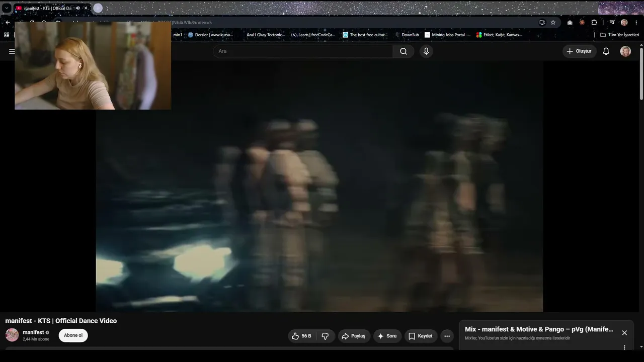Viewport: 644px width, 362px height.
Task: Open the Learn | freeCodeCamp bookmark
Action: point(313,35)
